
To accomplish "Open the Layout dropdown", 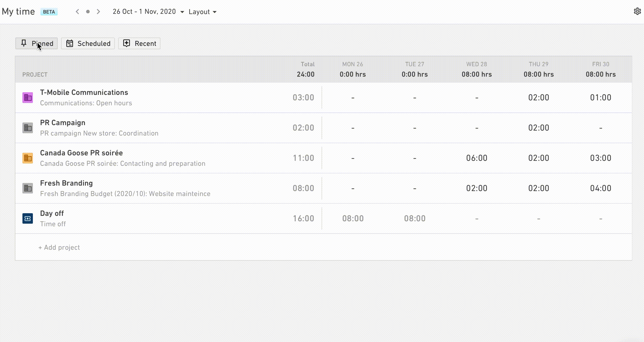I will coord(202,12).
